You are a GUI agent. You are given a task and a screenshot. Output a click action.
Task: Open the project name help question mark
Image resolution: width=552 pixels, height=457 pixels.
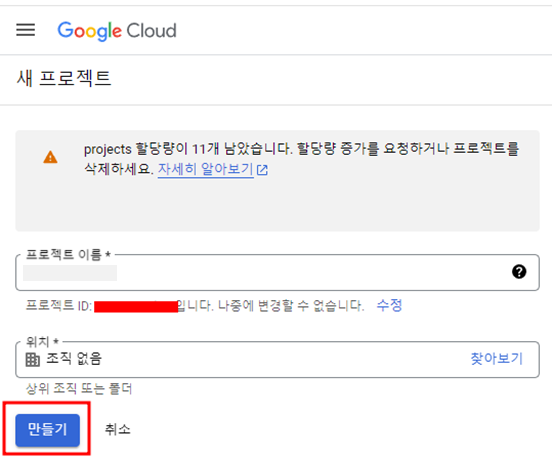pos(519,272)
